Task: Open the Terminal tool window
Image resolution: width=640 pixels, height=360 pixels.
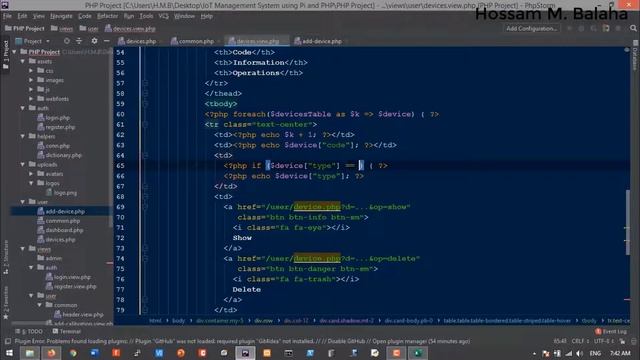Action: point(67,331)
